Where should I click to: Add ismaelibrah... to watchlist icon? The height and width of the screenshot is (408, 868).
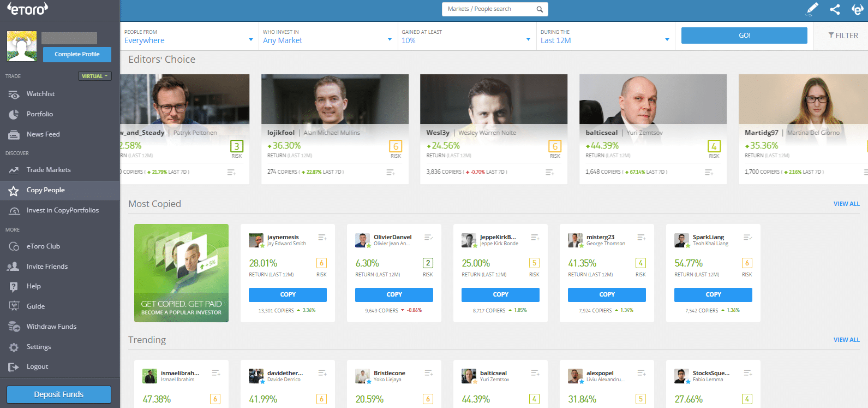(x=216, y=373)
